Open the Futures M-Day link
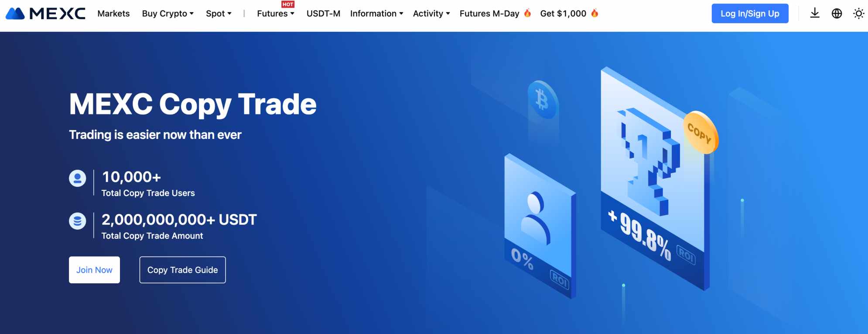 tap(489, 14)
